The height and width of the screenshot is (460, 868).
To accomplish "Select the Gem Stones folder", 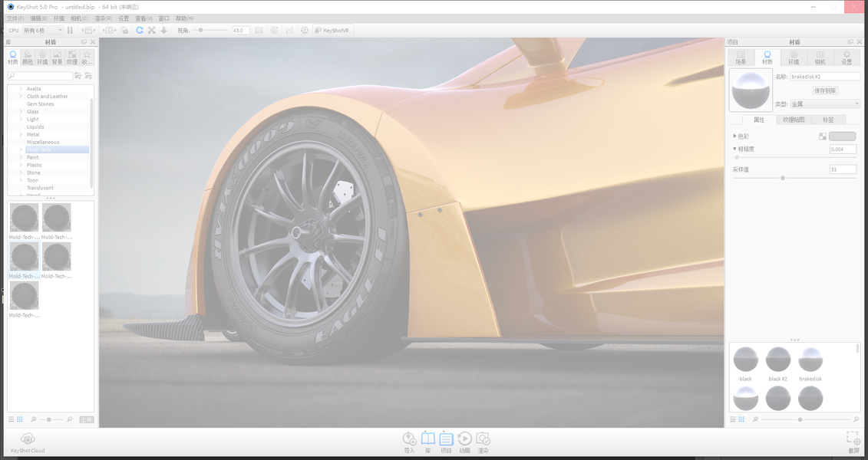I will [x=41, y=104].
